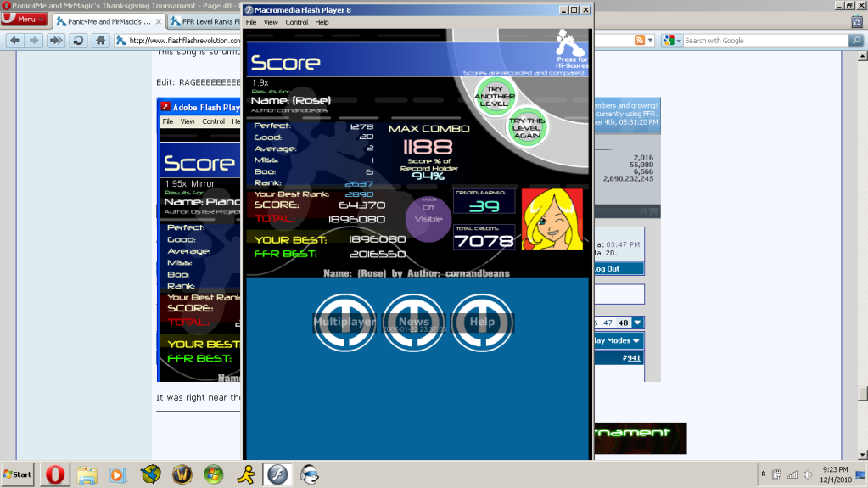The image size is (868, 488).
Task: Open Multiplayer from the round icon
Action: [x=345, y=323]
